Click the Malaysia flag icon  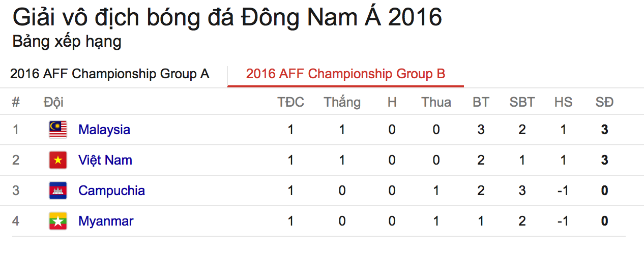point(58,130)
